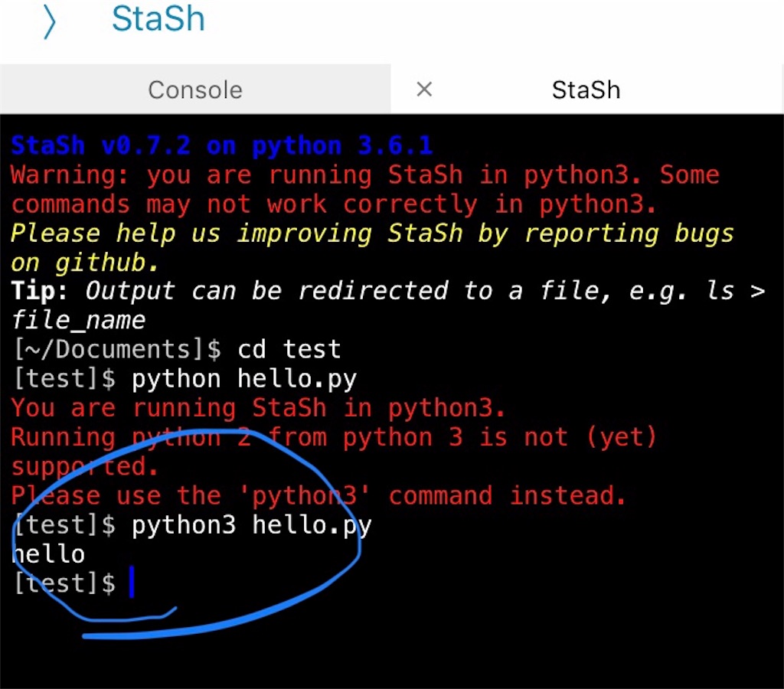This screenshot has width=784, height=689.
Task: Open the StaSh title at top
Action: click(158, 19)
